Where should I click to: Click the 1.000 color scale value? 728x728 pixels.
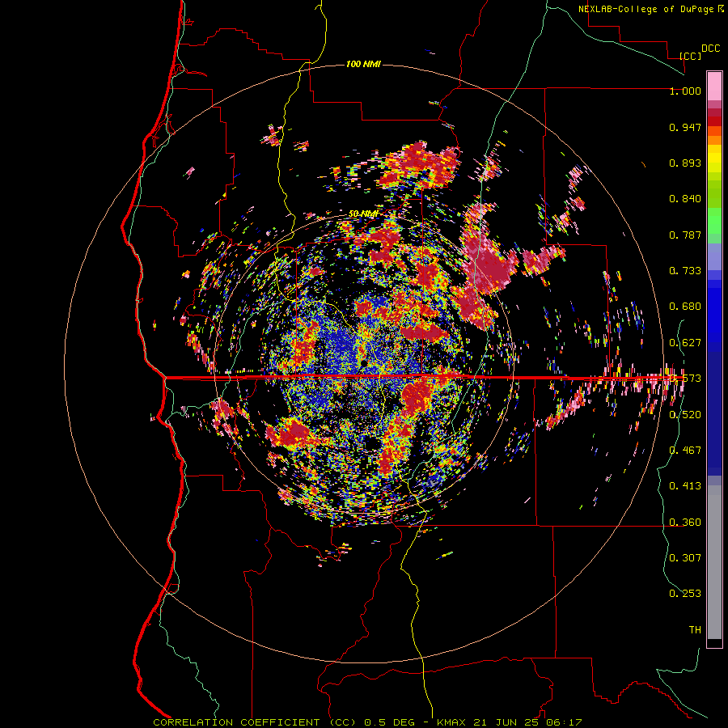coord(685,91)
